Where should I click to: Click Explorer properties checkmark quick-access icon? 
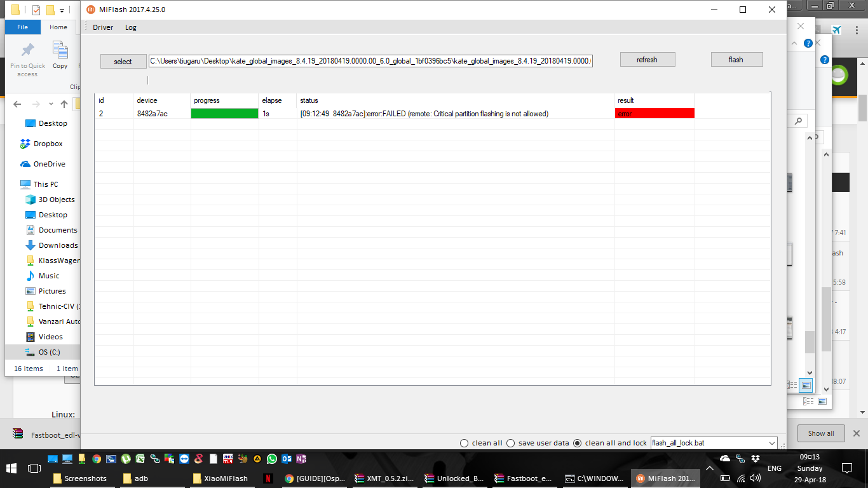pos(36,10)
